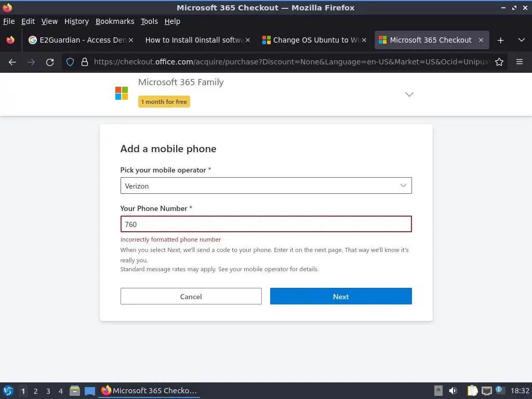Switch to workspace 3

point(48,391)
